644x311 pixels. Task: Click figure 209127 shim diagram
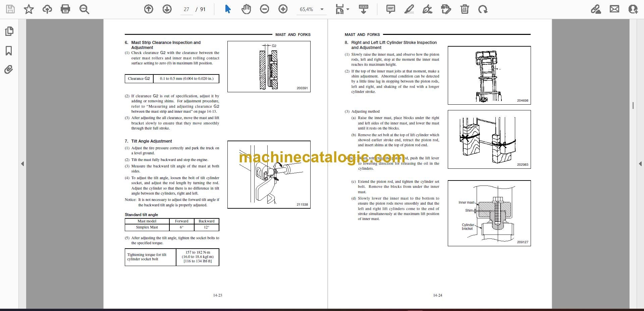click(x=489, y=213)
